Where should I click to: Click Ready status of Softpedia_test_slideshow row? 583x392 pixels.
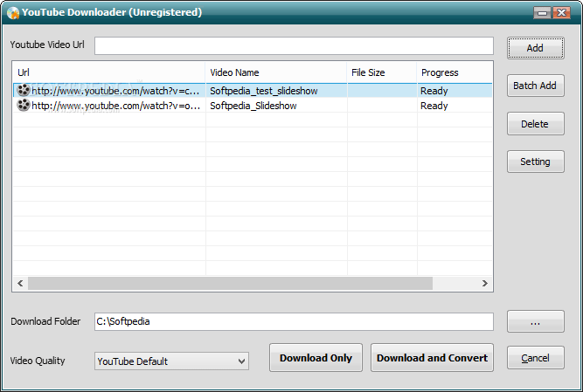434,91
